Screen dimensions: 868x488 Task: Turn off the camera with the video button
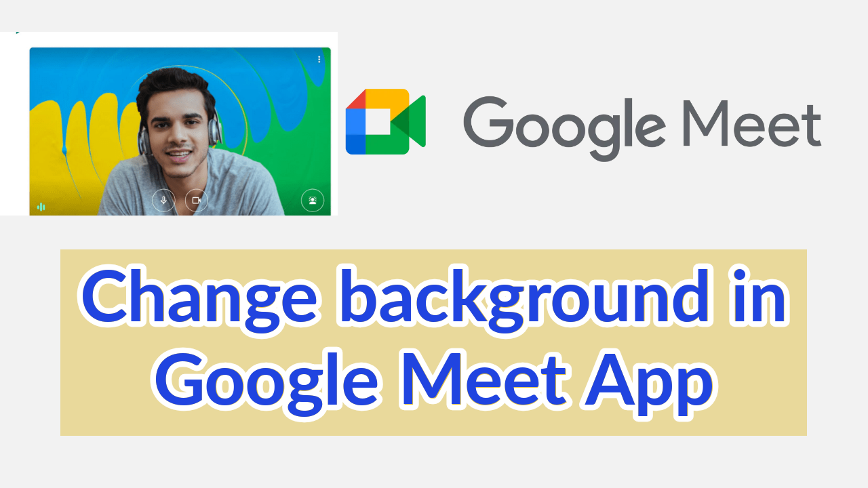[197, 201]
